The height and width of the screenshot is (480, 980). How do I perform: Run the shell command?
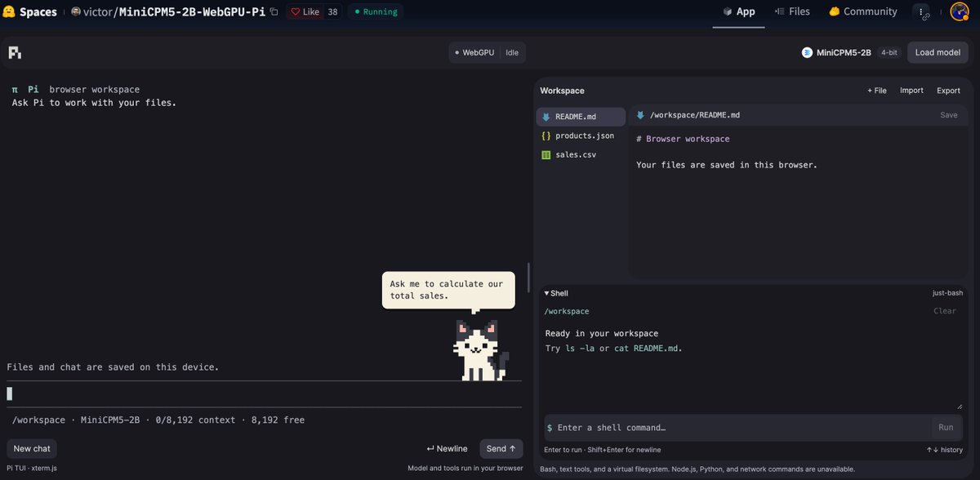tap(946, 427)
